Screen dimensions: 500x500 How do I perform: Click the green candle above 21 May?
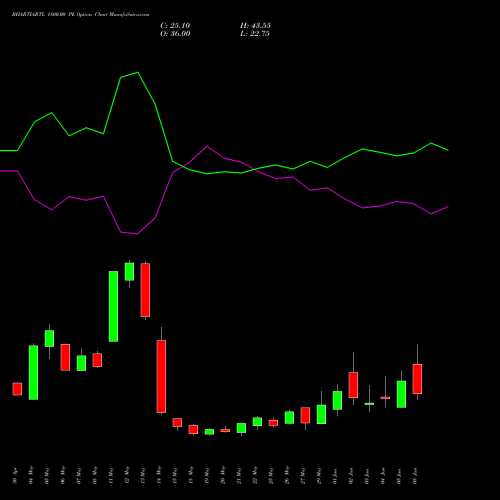[x=241, y=428]
